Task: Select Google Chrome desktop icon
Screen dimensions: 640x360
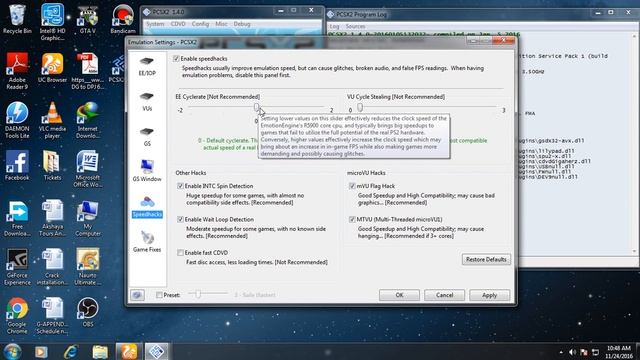Action: tap(17, 316)
